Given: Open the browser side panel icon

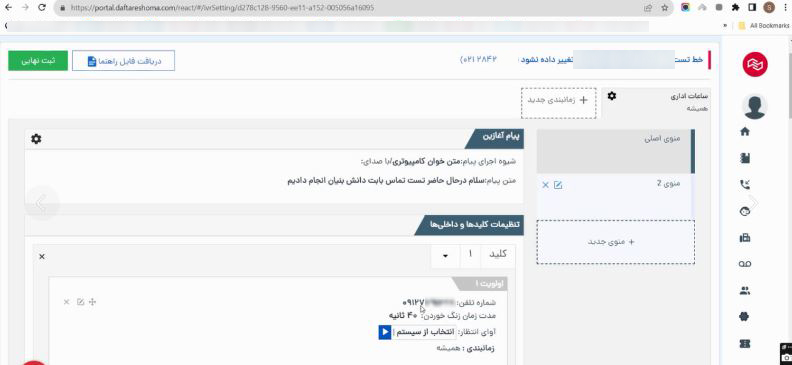Looking at the screenshot, I should [752, 8].
